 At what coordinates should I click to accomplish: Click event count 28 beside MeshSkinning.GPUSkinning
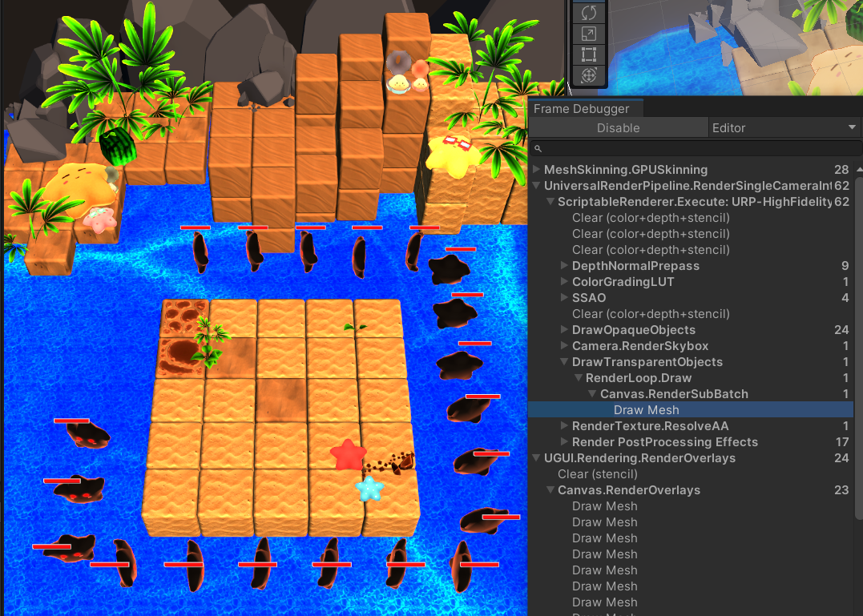tap(841, 169)
